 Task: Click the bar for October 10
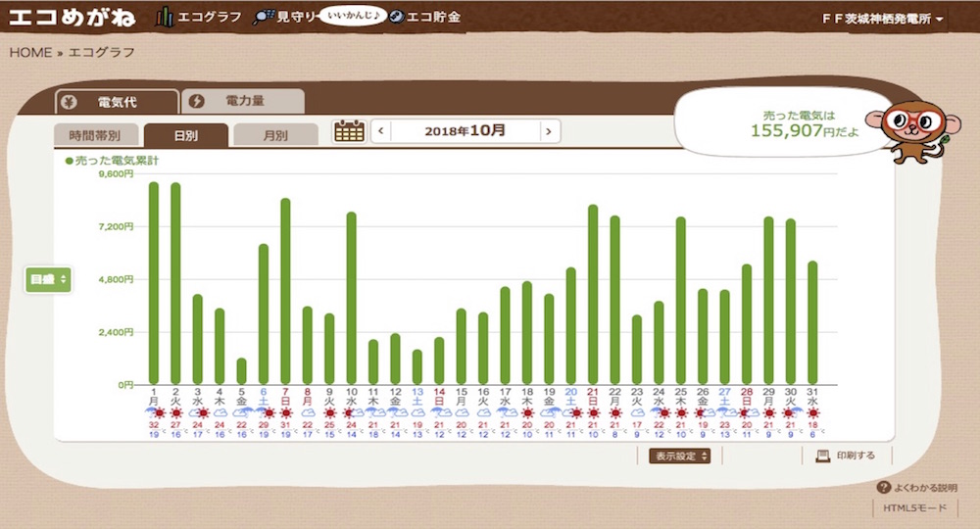tap(351, 298)
